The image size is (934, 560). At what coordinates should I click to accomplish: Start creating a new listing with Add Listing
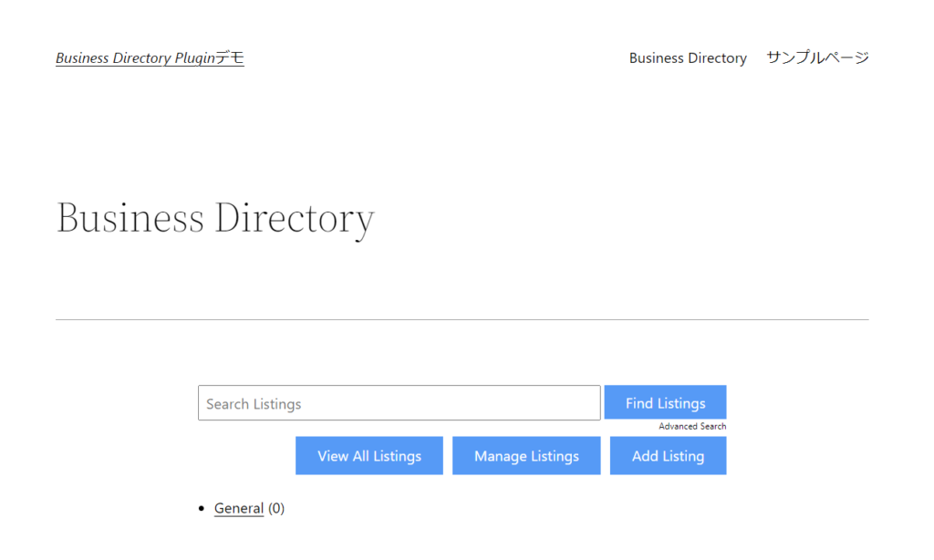668,456
